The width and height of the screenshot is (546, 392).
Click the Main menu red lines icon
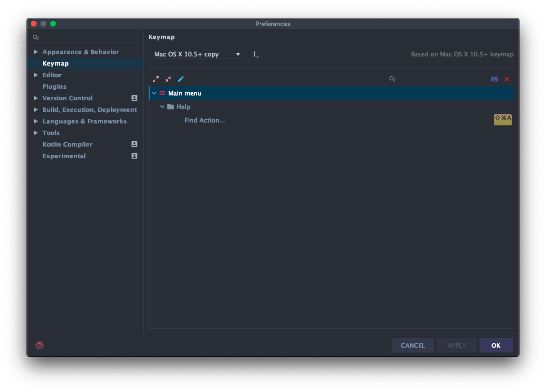click(x=162, y=93)
